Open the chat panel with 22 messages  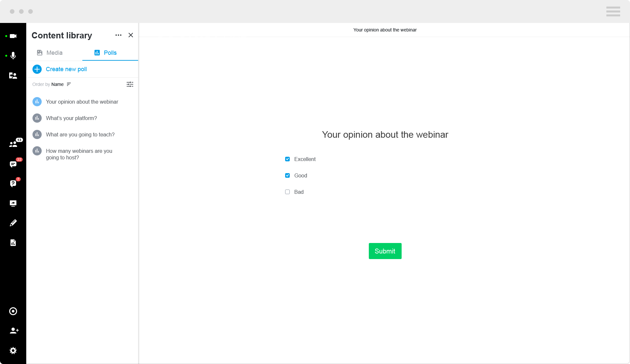pos(13,164)
